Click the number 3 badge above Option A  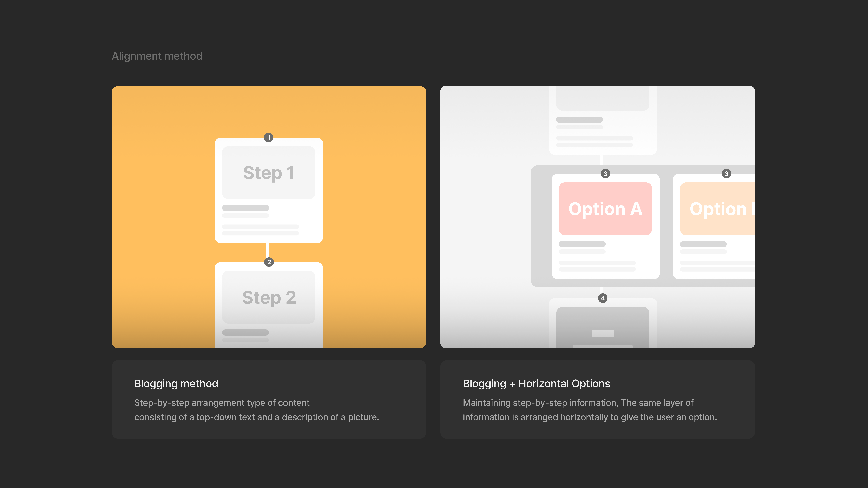pyautogui.click(x=606, y=174)
